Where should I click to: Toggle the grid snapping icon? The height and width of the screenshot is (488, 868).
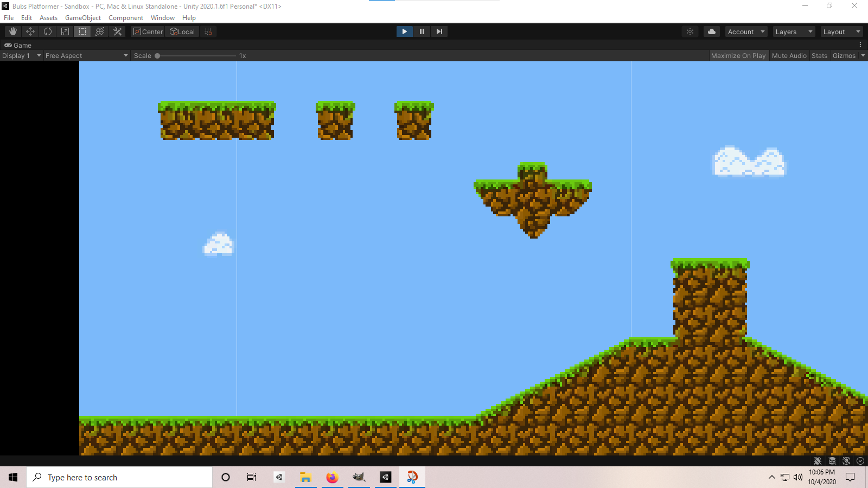point(208,31)
